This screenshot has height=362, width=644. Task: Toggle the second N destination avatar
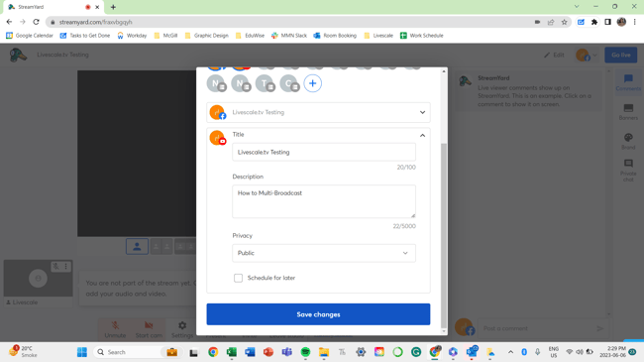tap(241, 83)
